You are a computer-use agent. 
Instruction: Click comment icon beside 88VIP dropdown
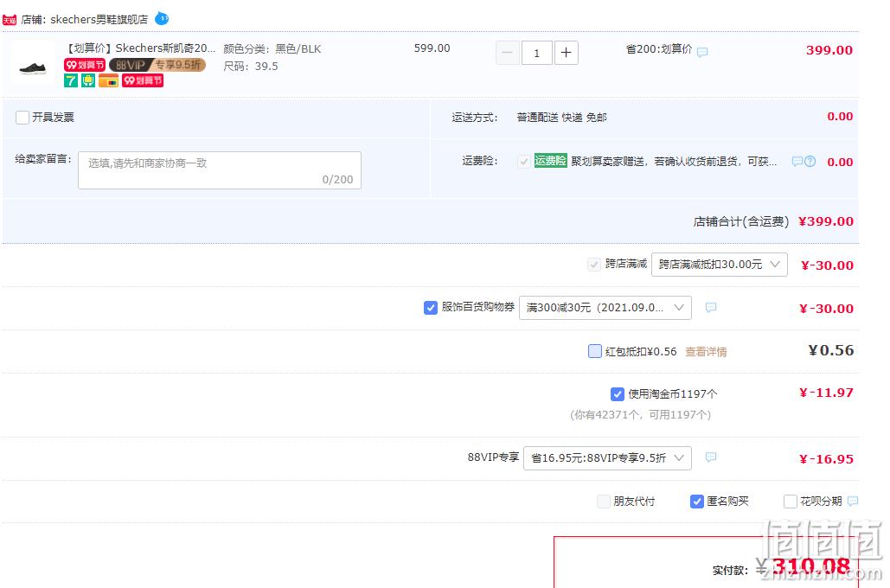click(711, 457)
